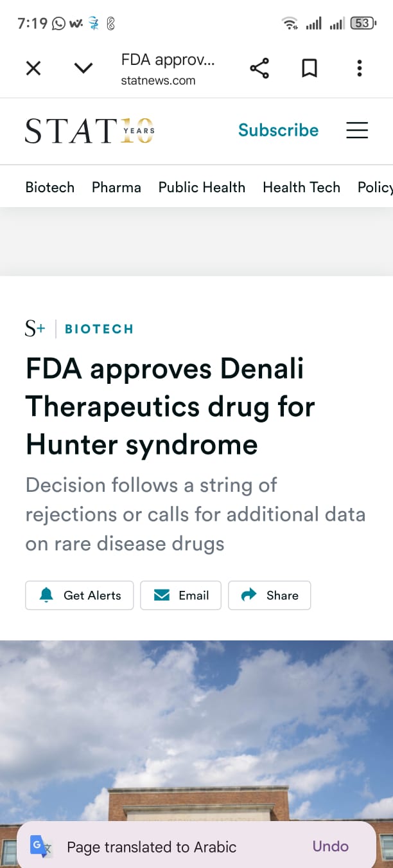Open the BIOTECH category label link
The image size is (393, 868).
[99, 329]
